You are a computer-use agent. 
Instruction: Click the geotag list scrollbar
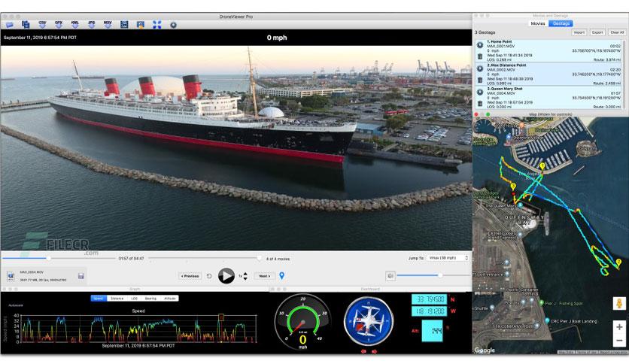coord(624,74)
